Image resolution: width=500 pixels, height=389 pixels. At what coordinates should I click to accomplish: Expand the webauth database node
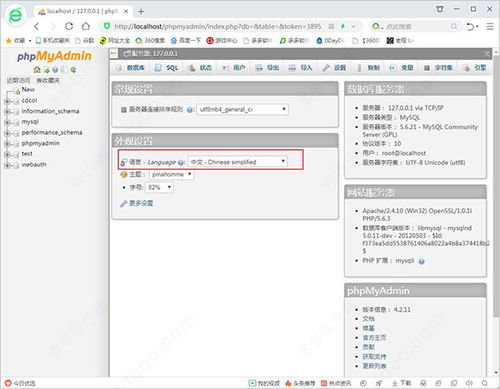click(7, 165)
